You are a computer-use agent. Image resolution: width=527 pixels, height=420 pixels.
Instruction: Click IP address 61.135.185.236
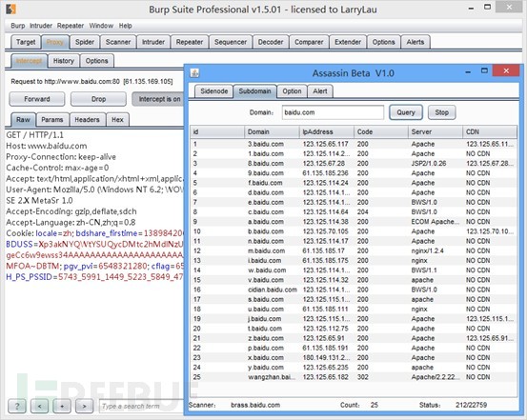pos(325,173)
